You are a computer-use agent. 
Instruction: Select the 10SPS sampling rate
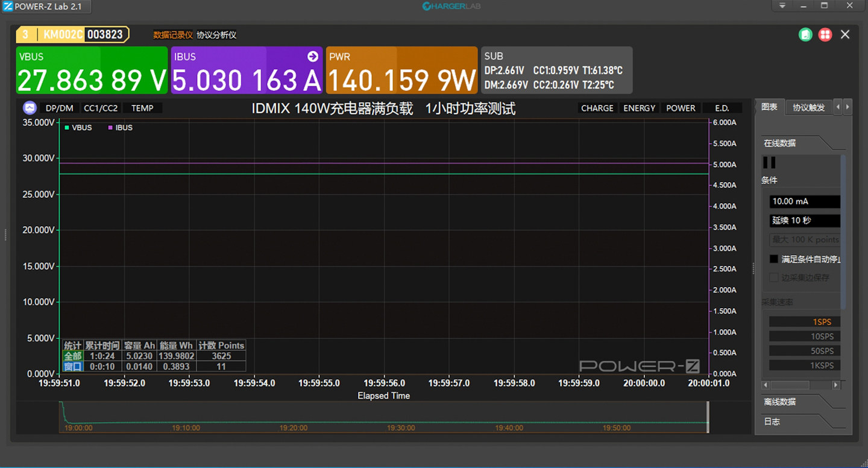point(805,336)
